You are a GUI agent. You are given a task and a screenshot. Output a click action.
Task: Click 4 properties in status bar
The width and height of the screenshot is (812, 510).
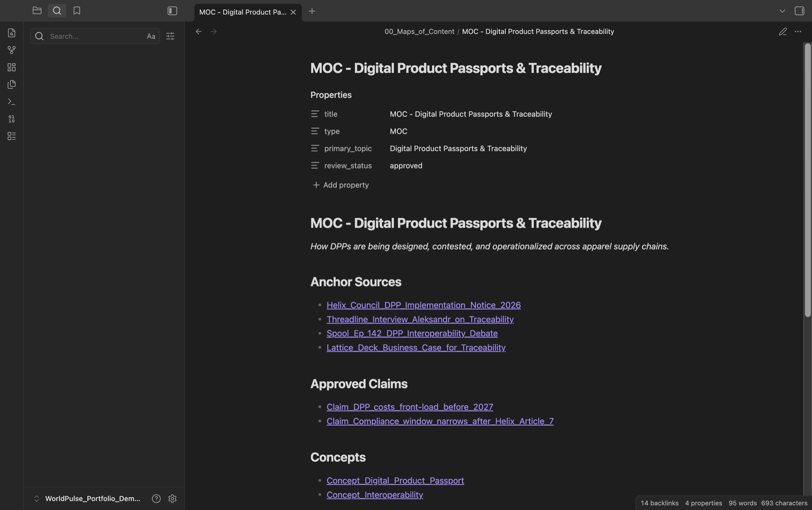coord(703,503)
